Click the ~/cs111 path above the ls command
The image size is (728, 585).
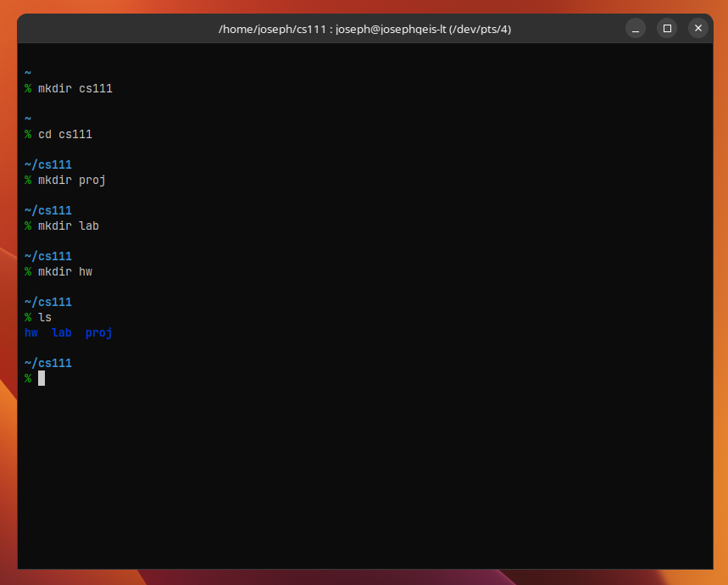pos(48,302)
